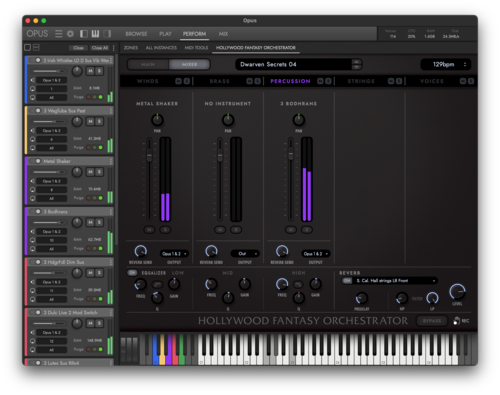The width and height of the screenshot is (500, 395).
Task: Open the Opus hamburger main menu
Action: [59, 34]
